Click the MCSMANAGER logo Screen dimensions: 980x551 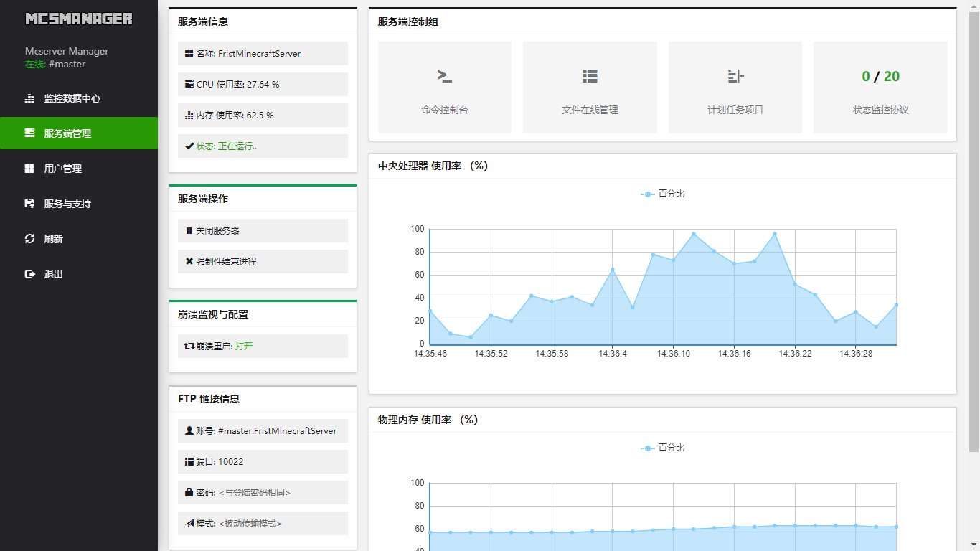pyautogui.click(x=79, y=19)
